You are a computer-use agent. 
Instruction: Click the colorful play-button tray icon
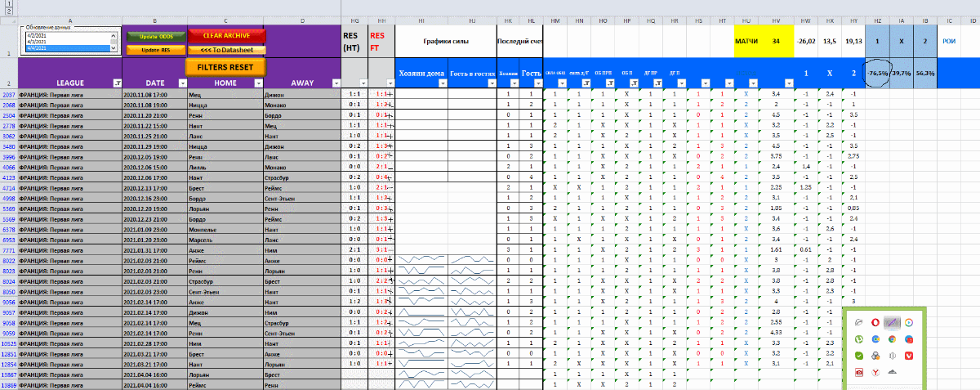coord(908,324)
